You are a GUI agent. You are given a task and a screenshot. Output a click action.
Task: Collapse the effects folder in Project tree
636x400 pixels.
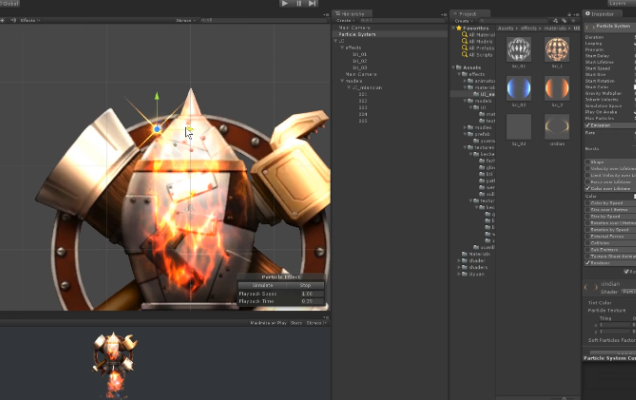tap(459, 74)
